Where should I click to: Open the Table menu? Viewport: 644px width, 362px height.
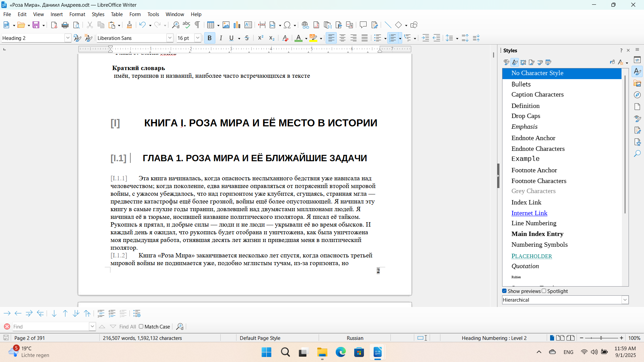[117, 14]
